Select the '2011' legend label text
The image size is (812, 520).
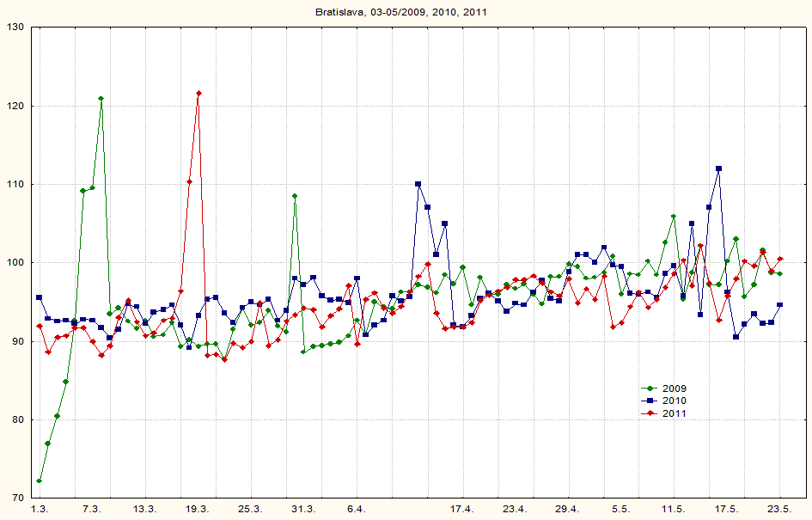click(x=675, y=413)
